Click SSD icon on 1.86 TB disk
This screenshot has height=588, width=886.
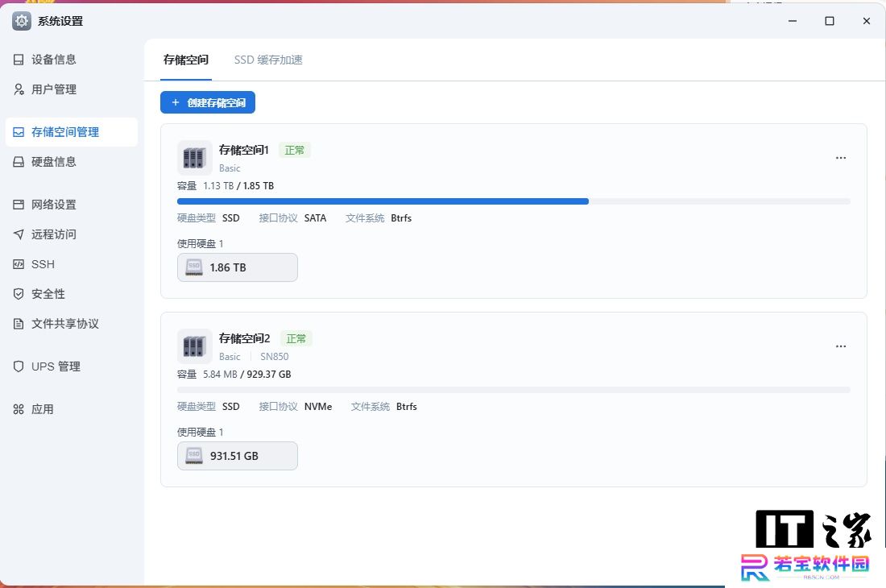[x=194, y=267]
